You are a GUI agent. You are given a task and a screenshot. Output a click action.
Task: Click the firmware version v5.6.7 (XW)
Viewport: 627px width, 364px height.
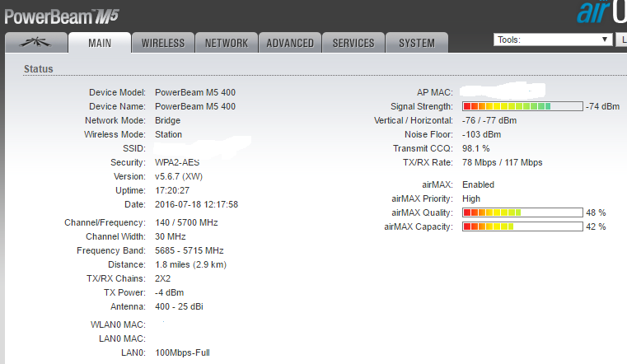(x=178, y=176)
